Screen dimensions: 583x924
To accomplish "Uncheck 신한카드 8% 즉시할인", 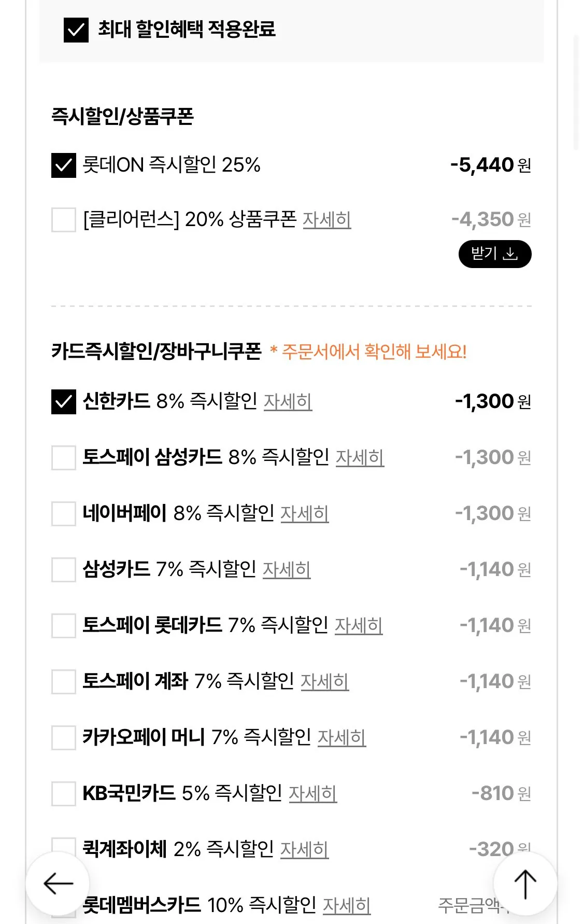I will [x=63, y=401].
